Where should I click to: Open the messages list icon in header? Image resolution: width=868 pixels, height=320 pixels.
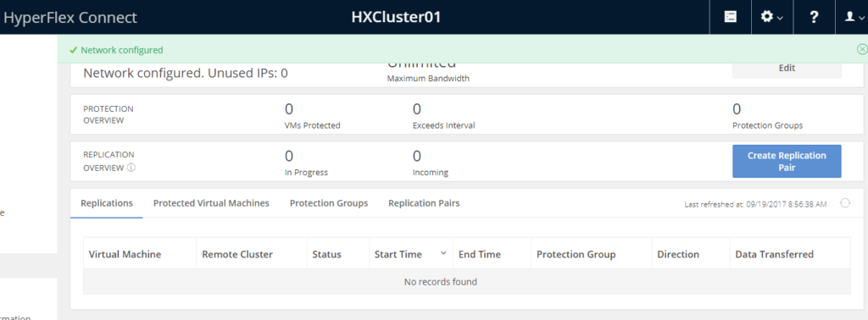(730, 17)
